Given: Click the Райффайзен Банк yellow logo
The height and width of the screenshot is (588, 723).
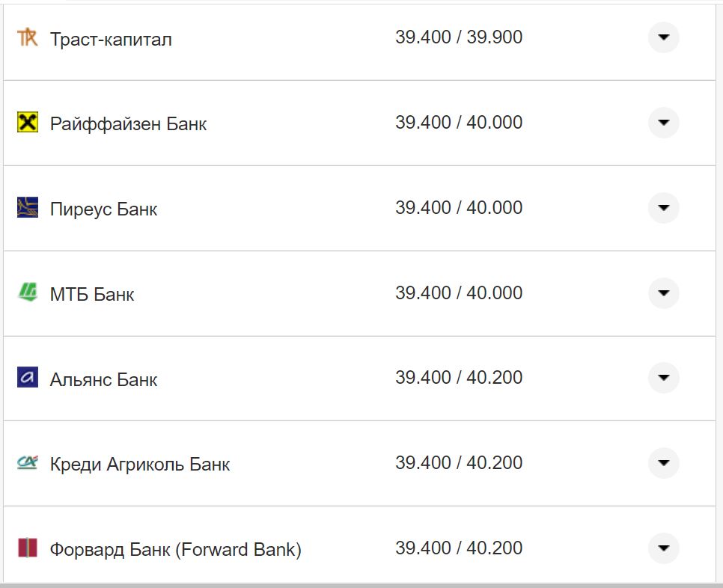Looking at the screenshot, I should point(27,122).
